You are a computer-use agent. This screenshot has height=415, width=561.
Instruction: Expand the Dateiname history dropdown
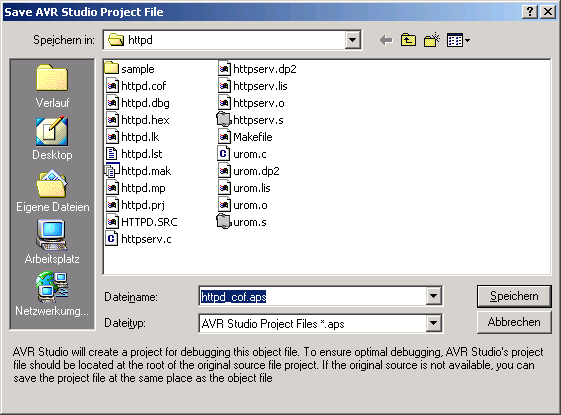tap(433, 296)
